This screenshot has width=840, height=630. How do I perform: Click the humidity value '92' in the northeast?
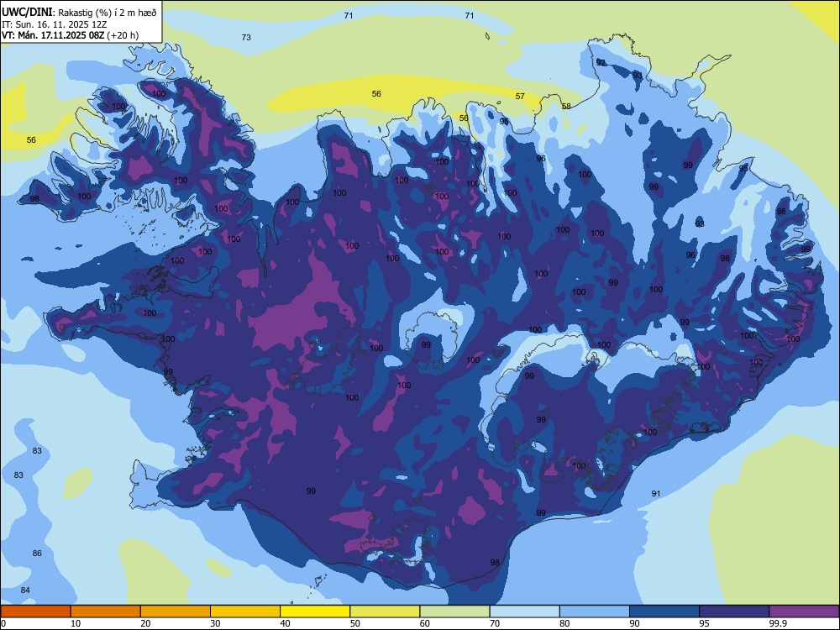(601, 63)
